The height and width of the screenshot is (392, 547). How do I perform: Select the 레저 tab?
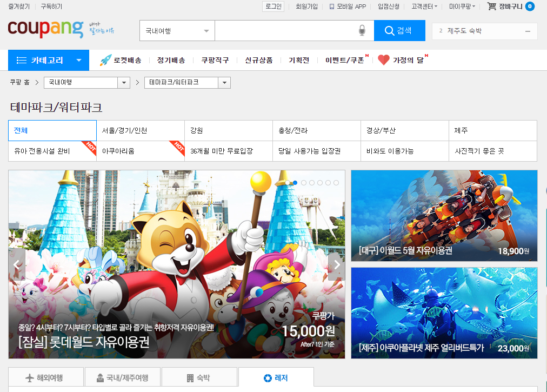click(x=276, y=378)
